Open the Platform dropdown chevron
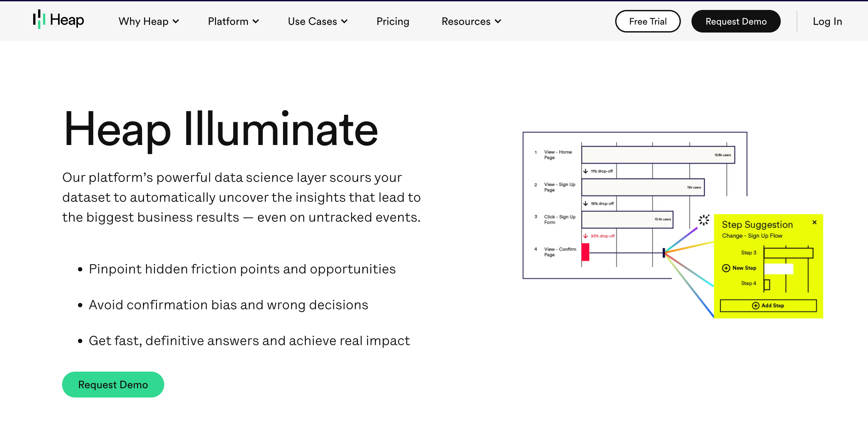The height and width of the screenshot is (436, 868). [x=256, y=21]
